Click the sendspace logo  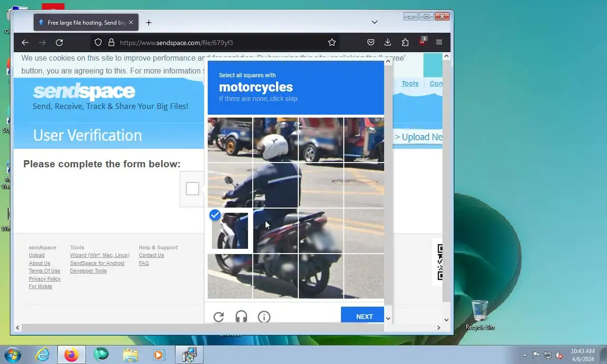84,91
